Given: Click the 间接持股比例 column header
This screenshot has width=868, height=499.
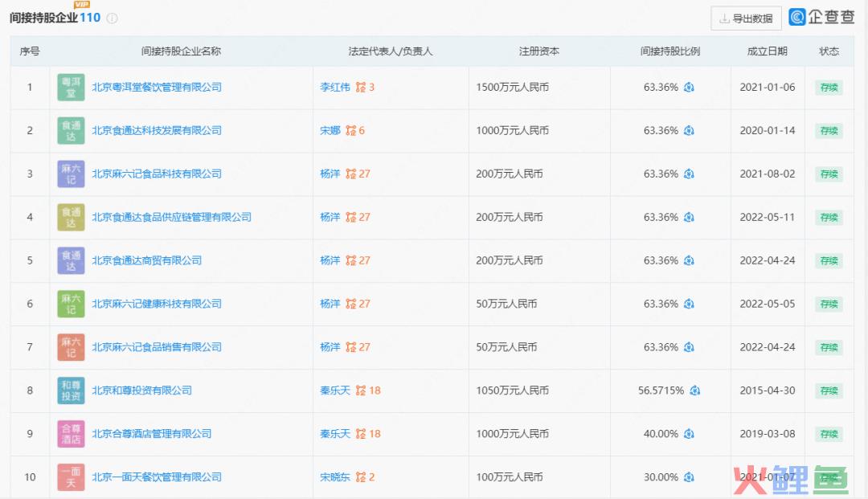Looking at the screenshot, I should pyautogui.click(x=669, y=51).
